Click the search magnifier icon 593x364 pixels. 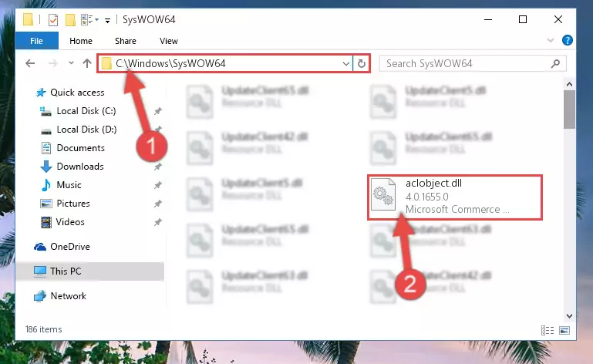click(555, 63)
